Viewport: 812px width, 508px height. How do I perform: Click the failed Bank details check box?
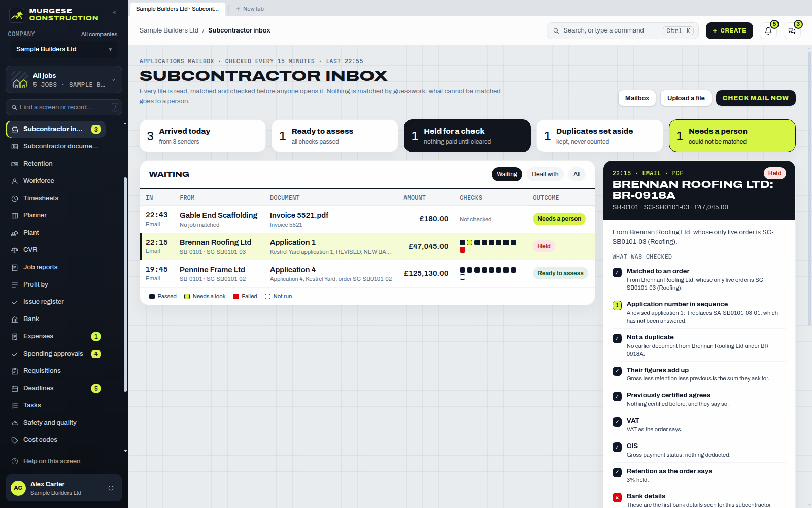pyautogui.click(x=617, y=498)
